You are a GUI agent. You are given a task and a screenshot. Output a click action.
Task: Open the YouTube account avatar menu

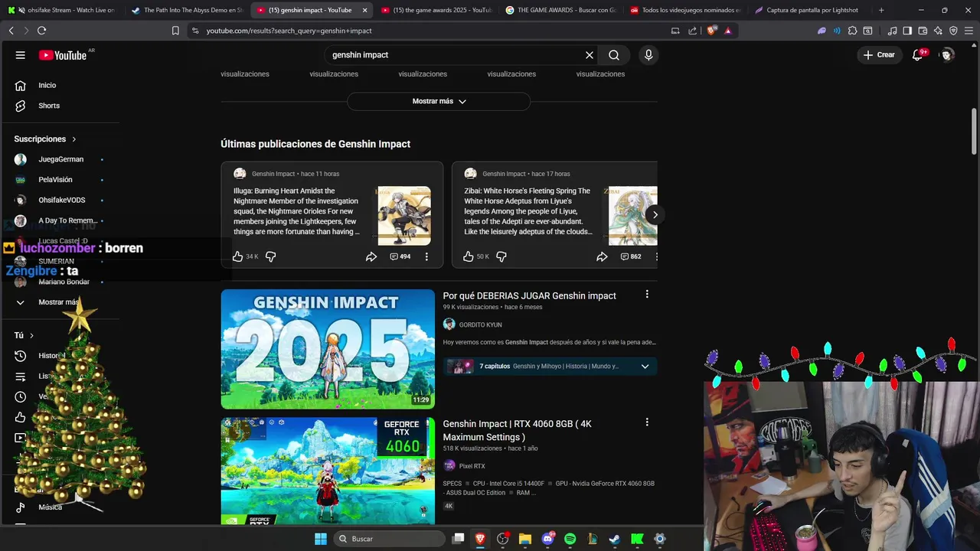pos(947,55)
